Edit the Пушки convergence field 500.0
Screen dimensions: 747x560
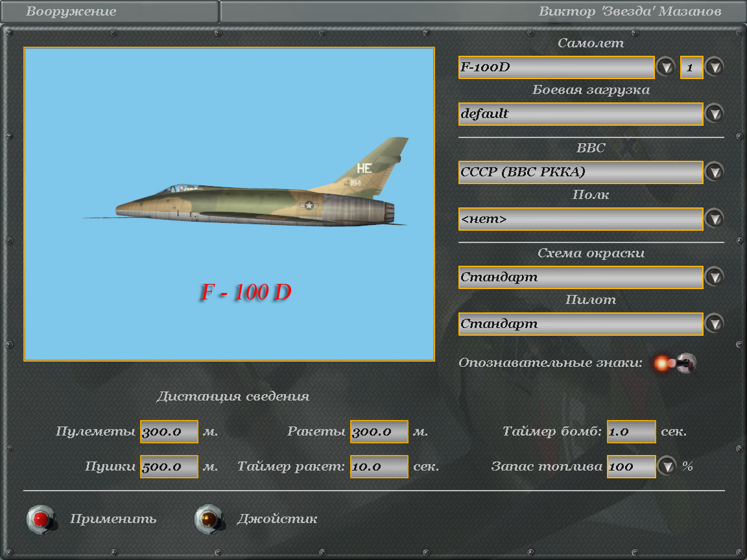[x=169, y=466]
